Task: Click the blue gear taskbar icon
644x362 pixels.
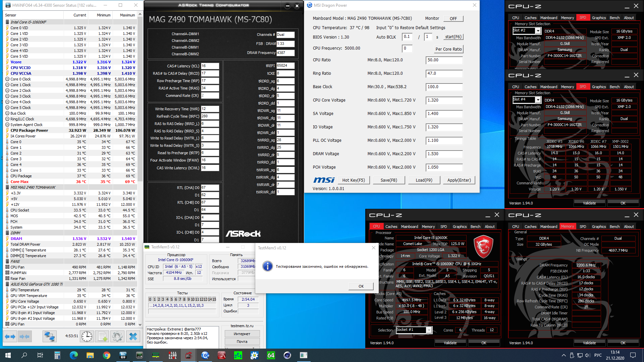Action: tap(254, 355)
